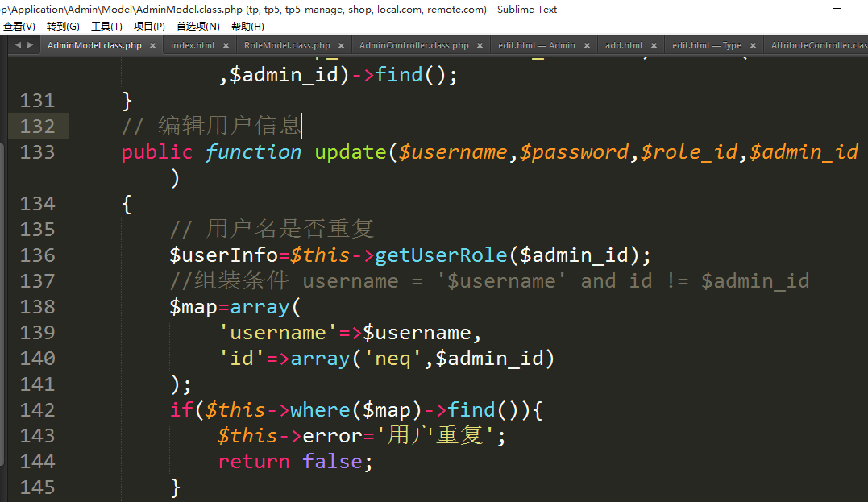The image size is (868, 502).
Task: Switch to the RoleModel.class.php tab
Action: [x=287, y=46]
